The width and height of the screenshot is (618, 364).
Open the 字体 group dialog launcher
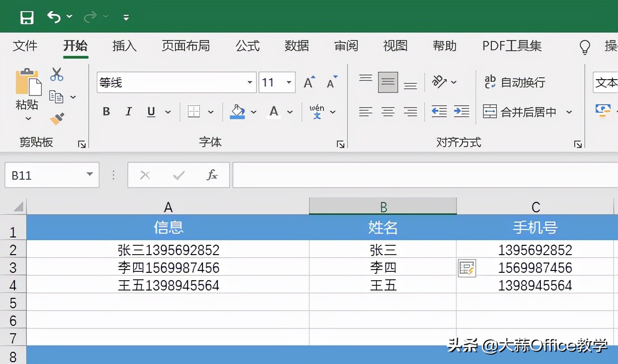tap(340, 144)
